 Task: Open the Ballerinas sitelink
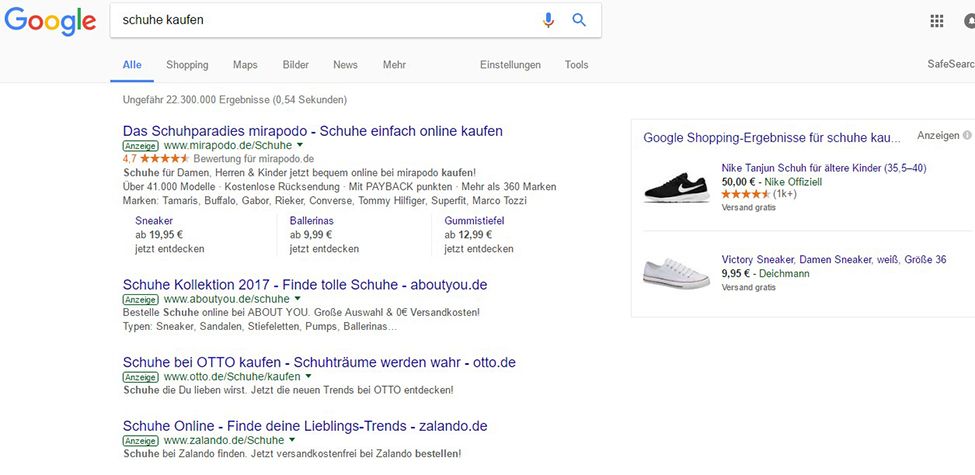click(312, 221)
